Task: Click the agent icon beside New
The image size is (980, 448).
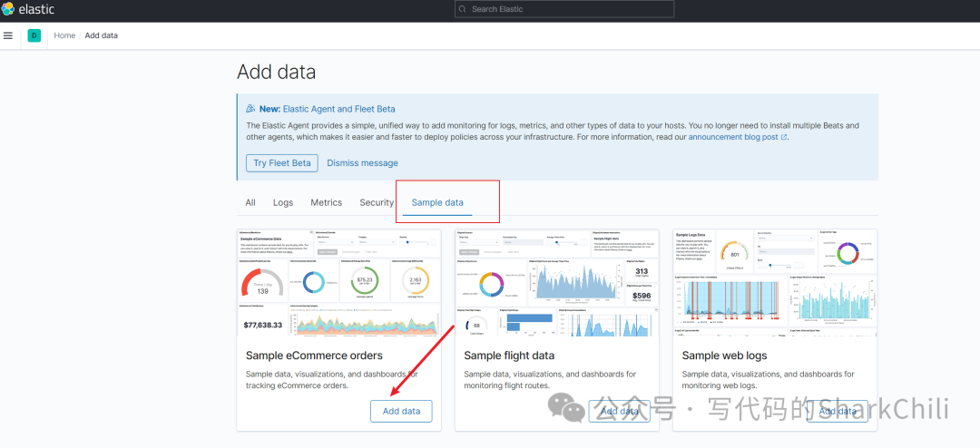Action: 250,109
